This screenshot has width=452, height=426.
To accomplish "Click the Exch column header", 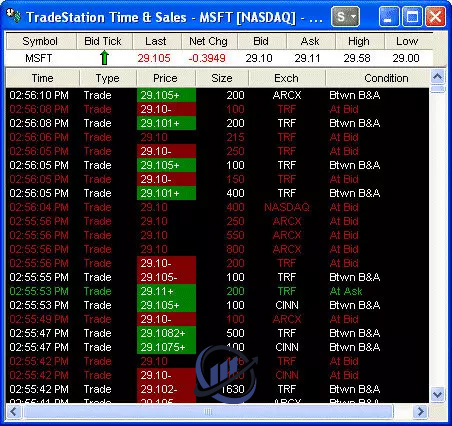I will click(287, 78).
